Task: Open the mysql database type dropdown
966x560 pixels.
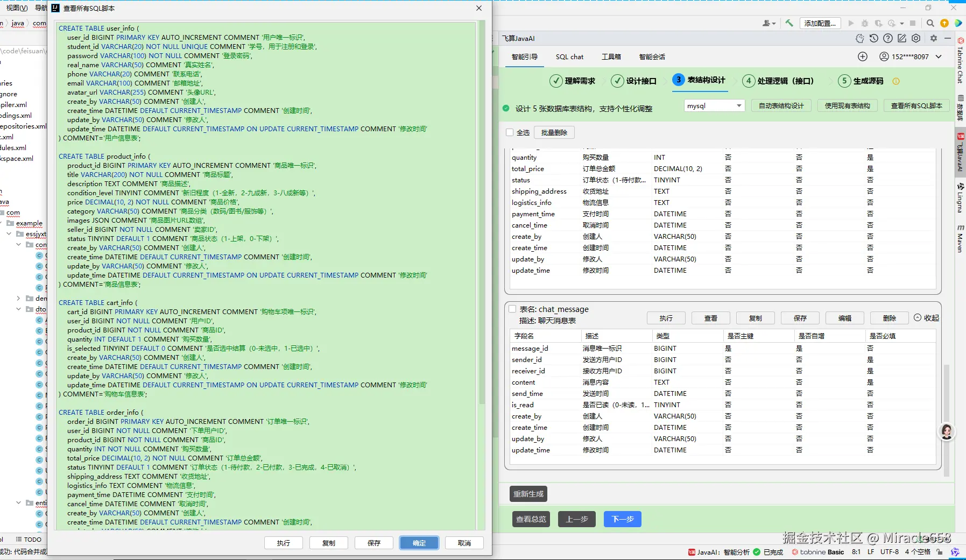Action: pos(714,106)
